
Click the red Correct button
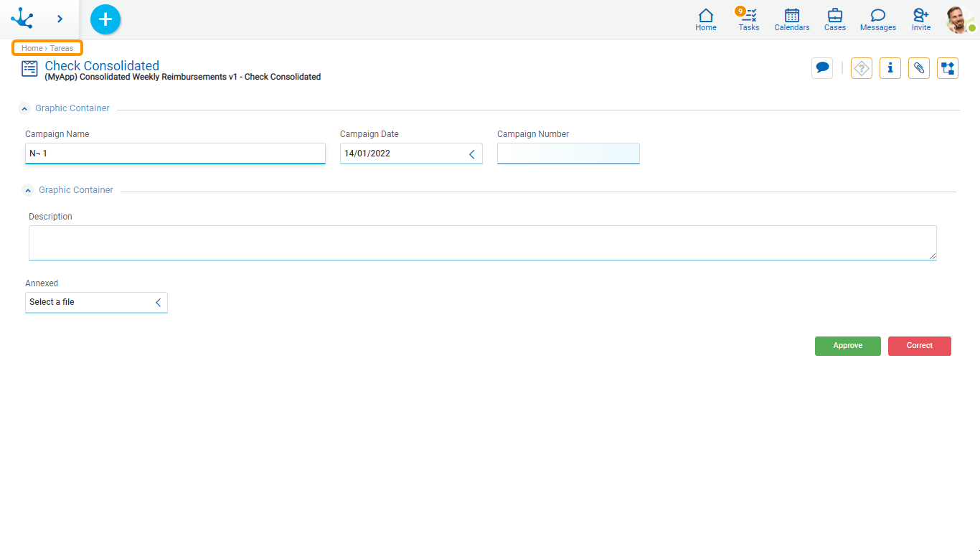pyautogui.click(x=919, y=346)
